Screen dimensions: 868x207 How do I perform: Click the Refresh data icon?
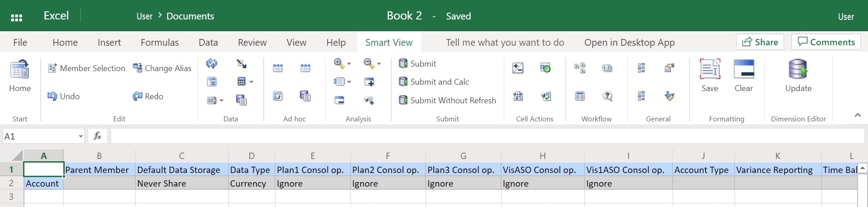click(211, 63)
